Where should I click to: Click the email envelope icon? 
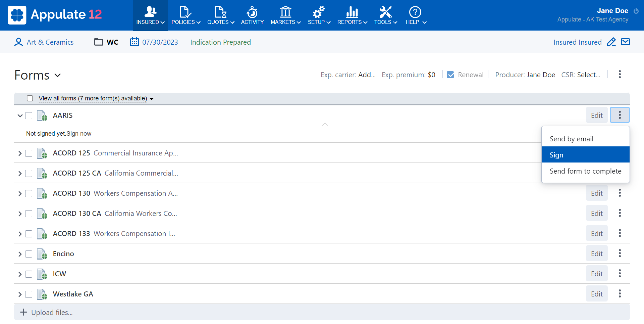coord(625,42)
